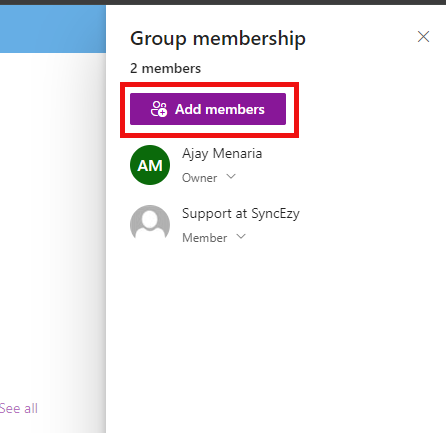Click the blue header banner area
Viewport: 446px width, 433px height.
53,29
